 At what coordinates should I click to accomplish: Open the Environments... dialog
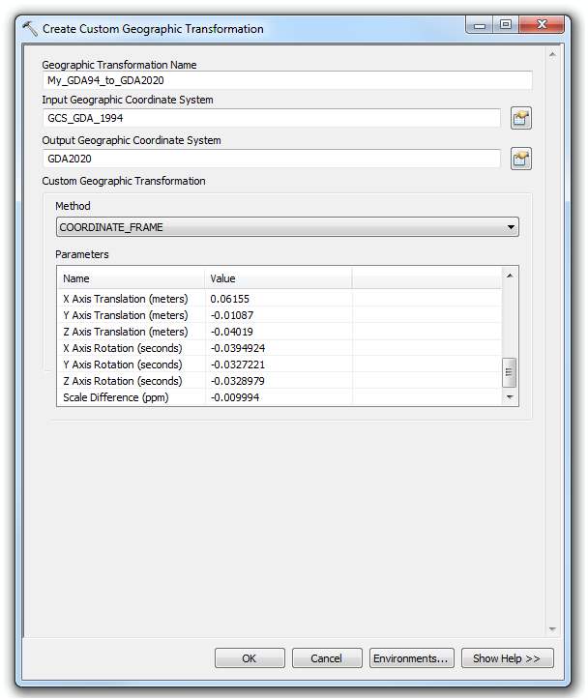tap(411, 658)
